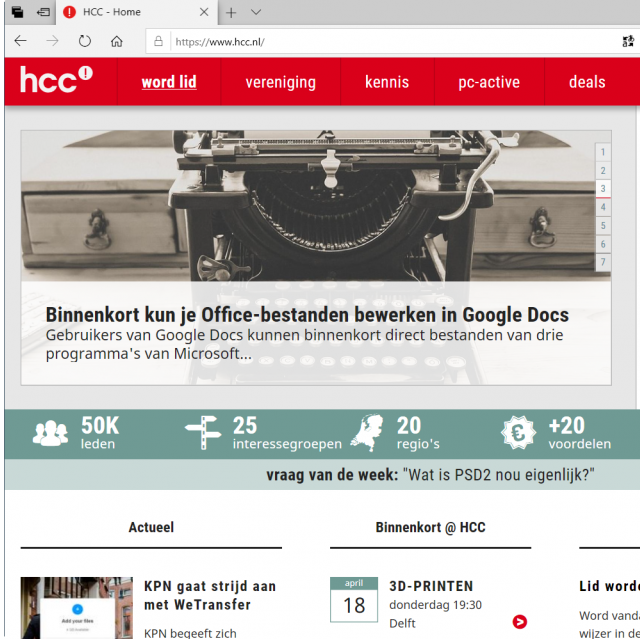Click the Gebruikers van Google Docs teaser text

pos(304,344)
